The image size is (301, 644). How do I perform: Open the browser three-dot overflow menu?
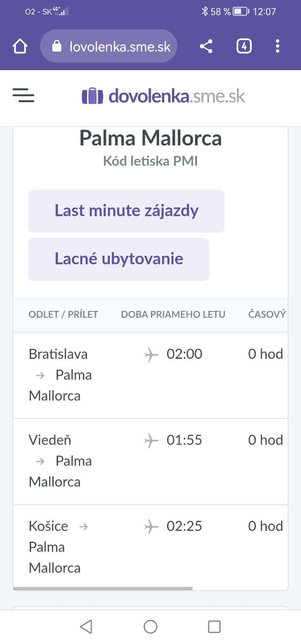[277, 46]
